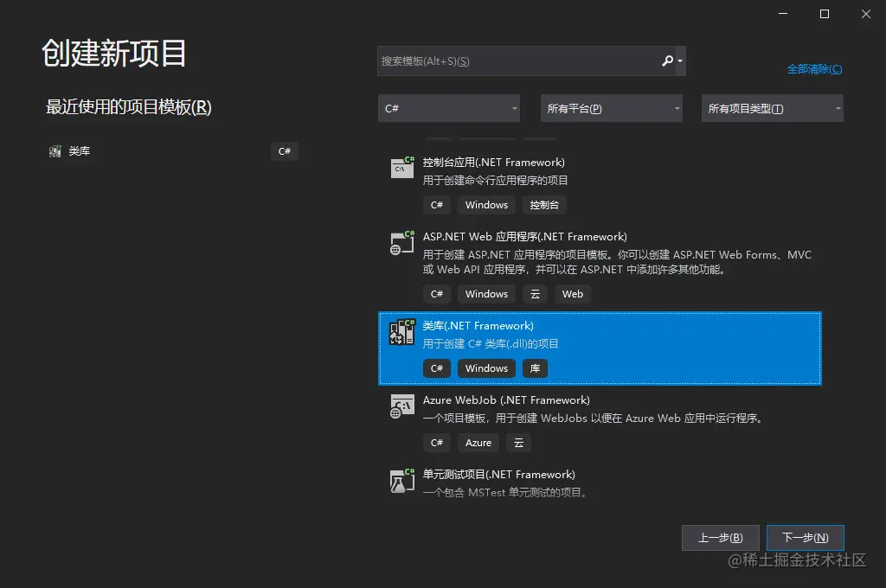Click Windows tag under ASP.NET template
This screenshot has width=886, height=588.
tap(486, 294)
